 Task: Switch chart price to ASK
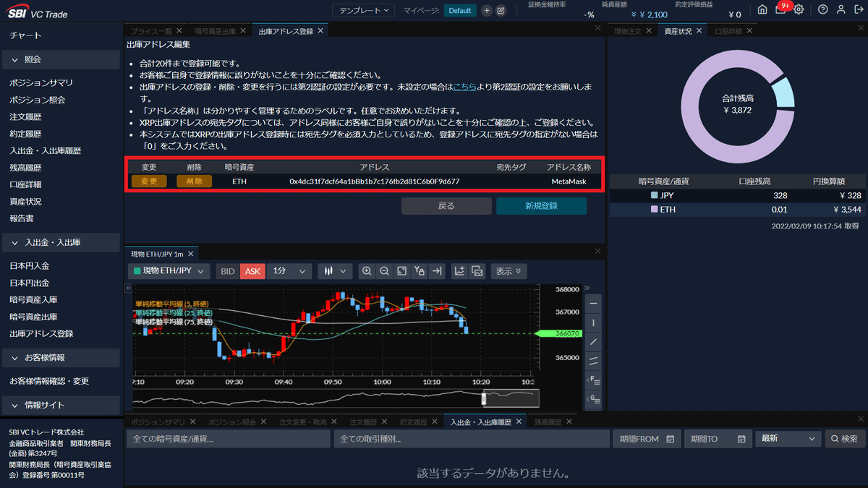click(x=252, y=271)
